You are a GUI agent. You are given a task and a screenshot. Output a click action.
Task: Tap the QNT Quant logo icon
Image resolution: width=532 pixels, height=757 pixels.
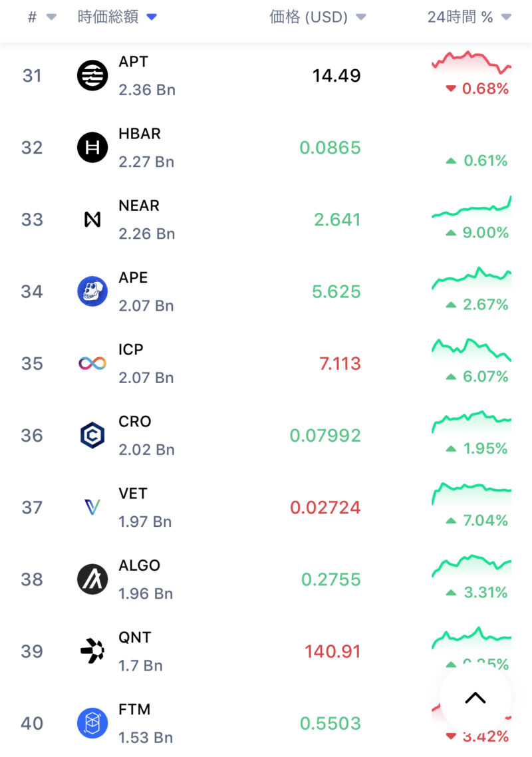[92, 651]
